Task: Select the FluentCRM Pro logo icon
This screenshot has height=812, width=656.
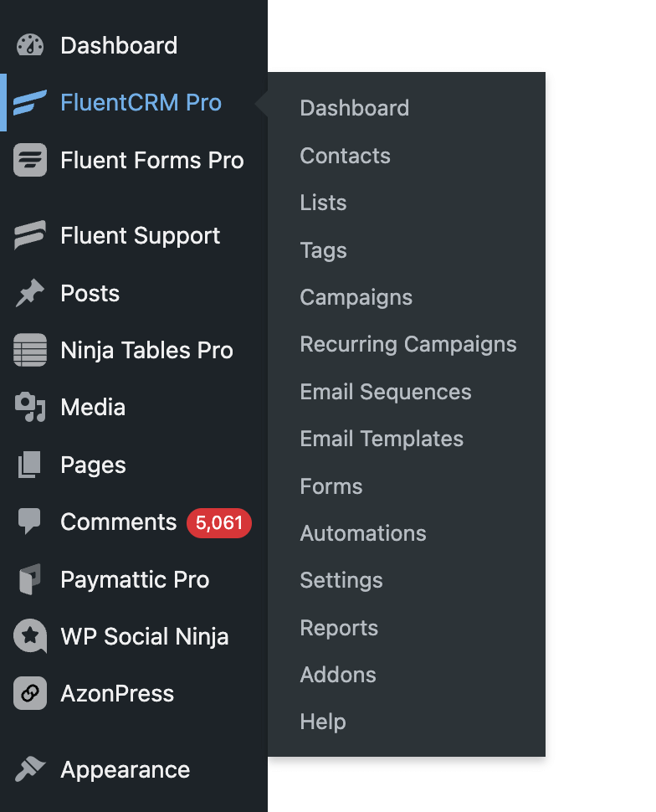Action: 29,102
